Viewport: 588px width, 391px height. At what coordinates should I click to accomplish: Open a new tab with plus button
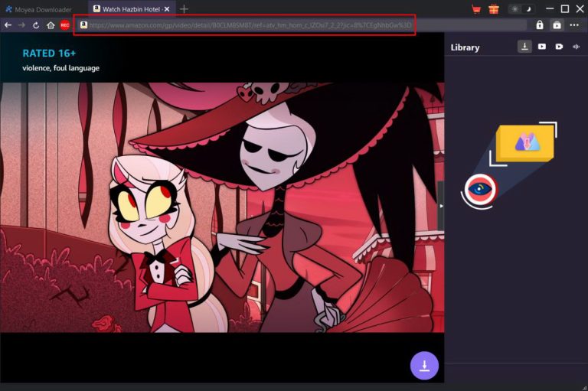(184, 9)
